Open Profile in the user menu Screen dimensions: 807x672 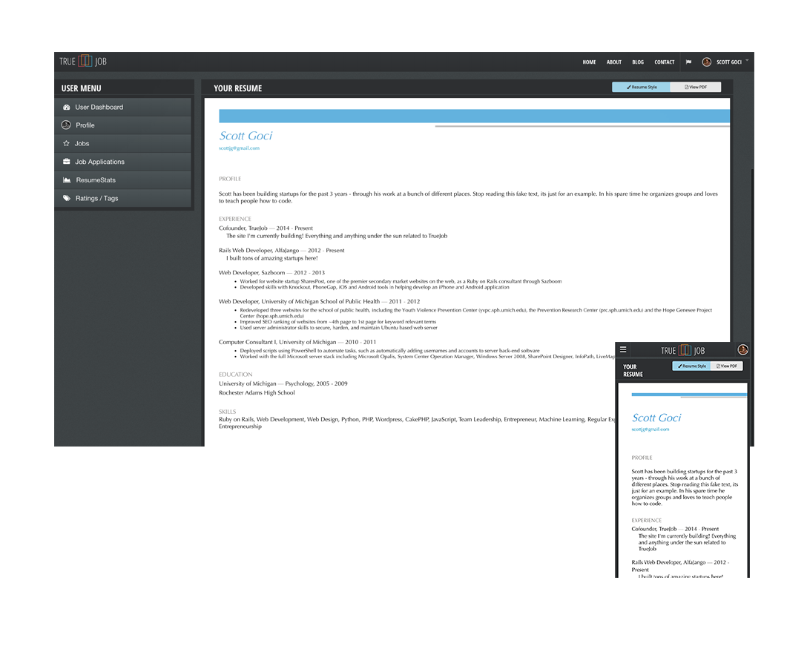(x=122, y=125)
